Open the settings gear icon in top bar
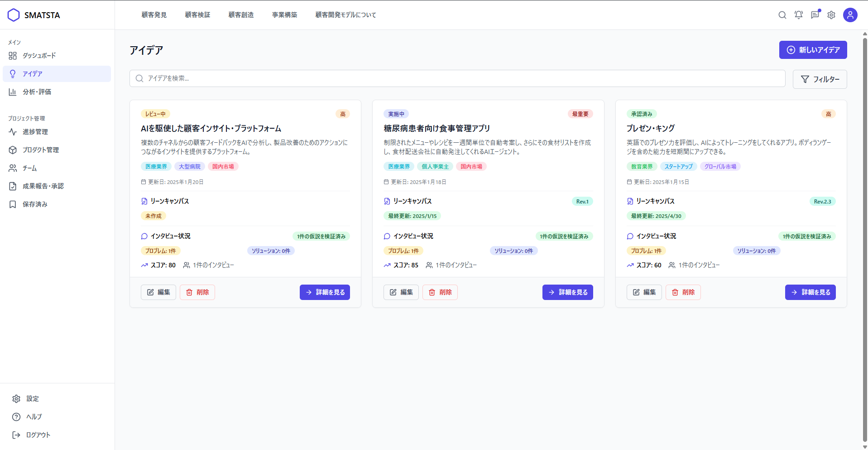868x450 pixels. [x=831, y=15]
